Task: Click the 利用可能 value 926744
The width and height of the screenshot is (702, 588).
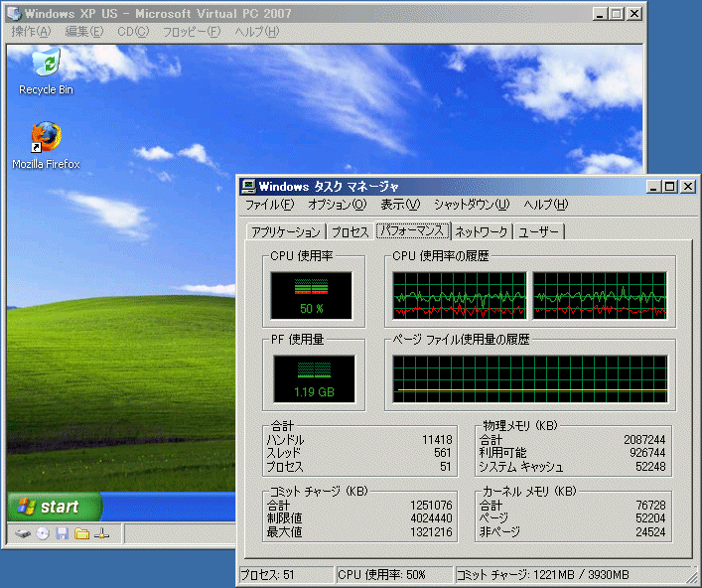Action: coord(647,453)
